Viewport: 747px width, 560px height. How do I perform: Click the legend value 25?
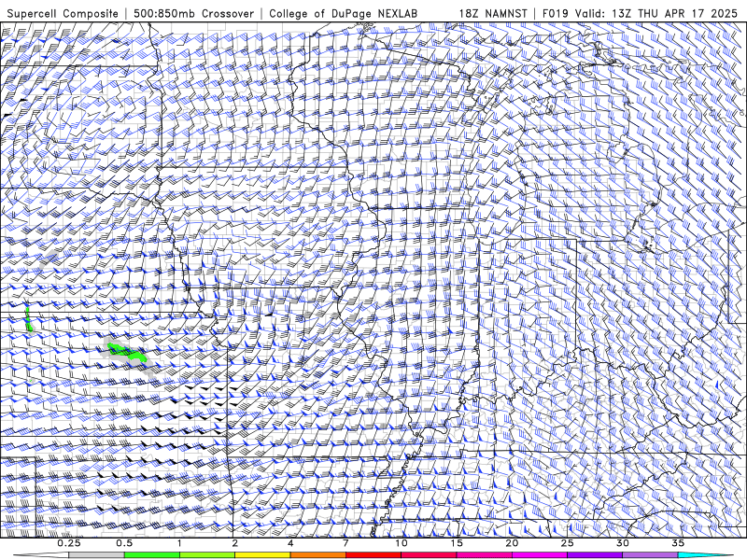567,543
